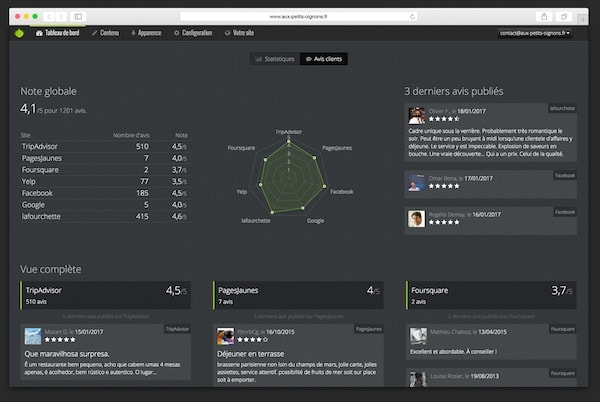Viewport: 600px width, 402px height.
Task: Click the Google label on radar chart
Action: coord(315,221)
